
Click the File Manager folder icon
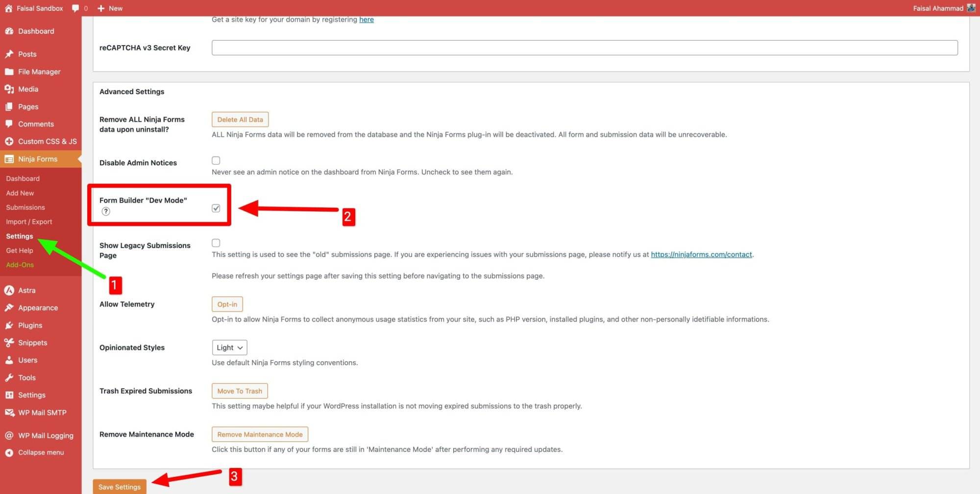tap(9, 72)
